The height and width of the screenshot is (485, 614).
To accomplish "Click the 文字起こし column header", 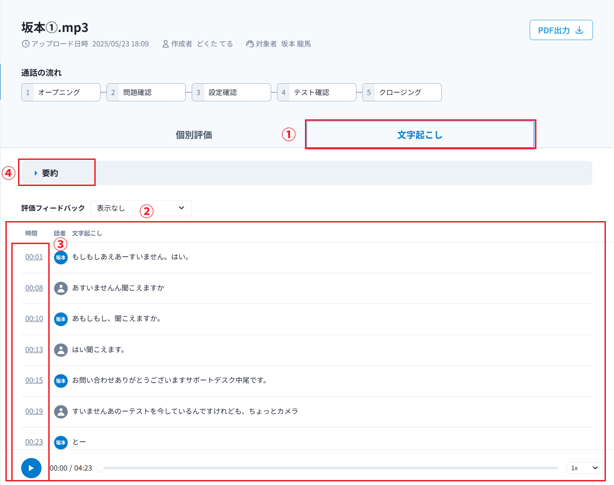I will pos(87,233).
